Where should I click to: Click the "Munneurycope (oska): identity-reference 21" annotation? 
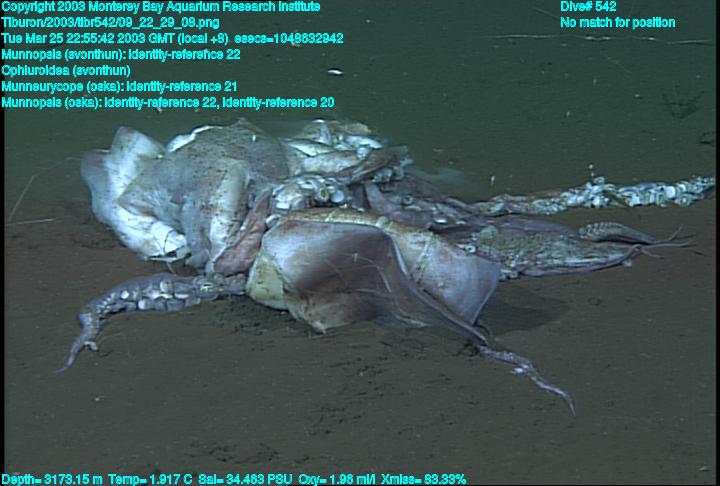[x=119, y=86]
